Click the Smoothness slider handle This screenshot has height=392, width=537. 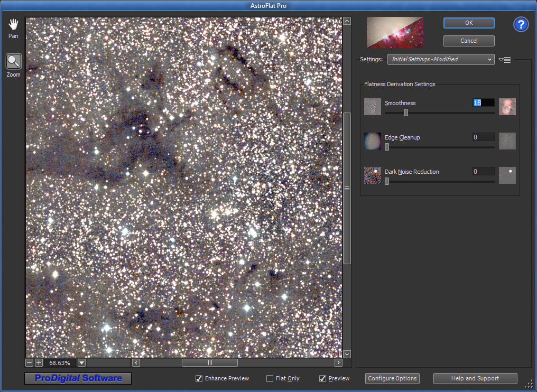pos(406,113)
